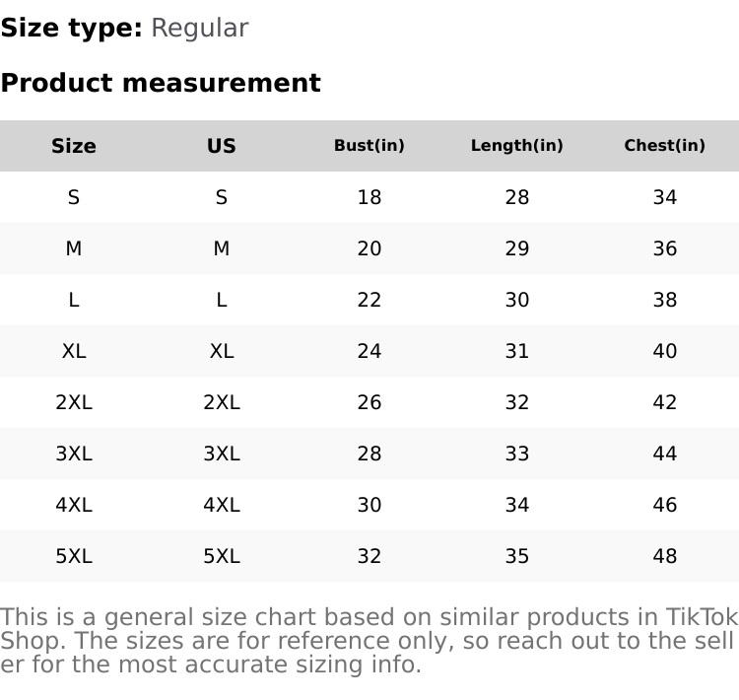739x700 pixels.
Task: Click the Bust(in) column header
Action: click(x=369, y=146)
